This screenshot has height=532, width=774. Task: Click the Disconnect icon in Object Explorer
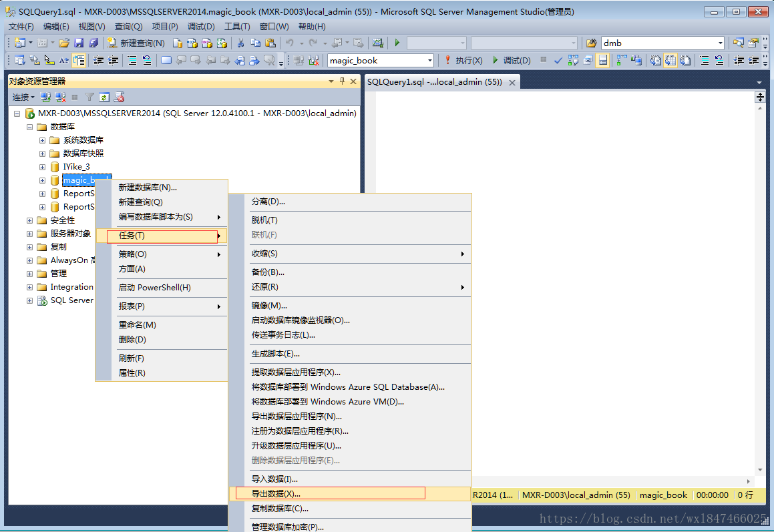click(x=60, y=97)
